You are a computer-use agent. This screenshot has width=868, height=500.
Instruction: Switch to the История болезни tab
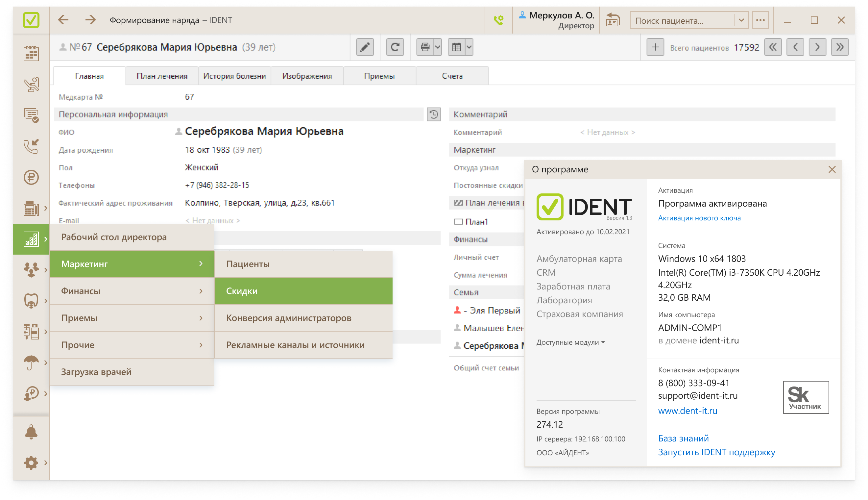(x=234, y=76)
